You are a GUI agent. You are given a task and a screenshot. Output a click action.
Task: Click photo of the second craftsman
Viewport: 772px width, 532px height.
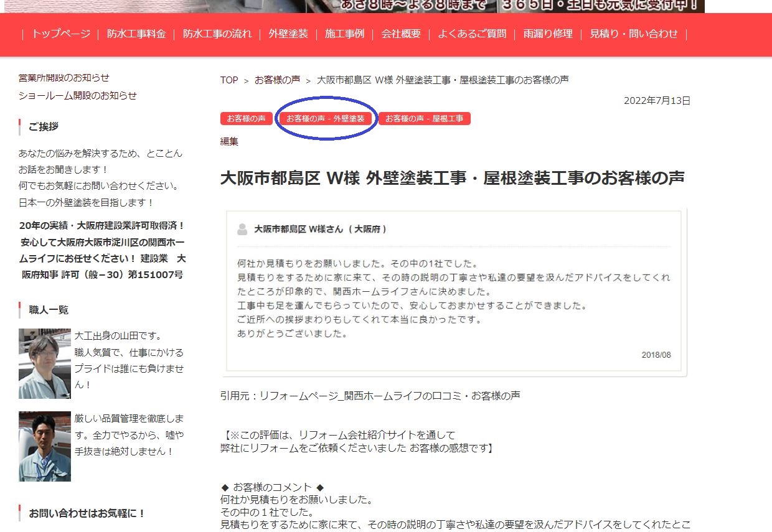tap(45, 446)
